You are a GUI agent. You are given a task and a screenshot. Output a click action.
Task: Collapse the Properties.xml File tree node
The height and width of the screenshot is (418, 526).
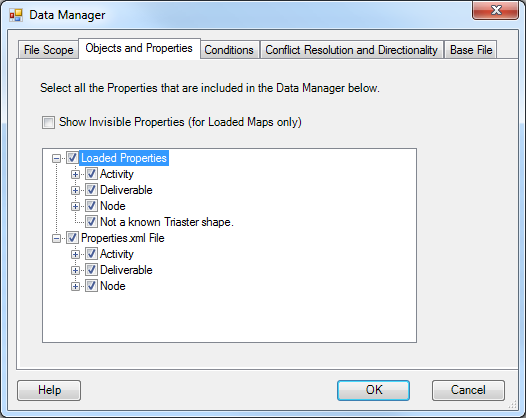click(x=57, y=239)
